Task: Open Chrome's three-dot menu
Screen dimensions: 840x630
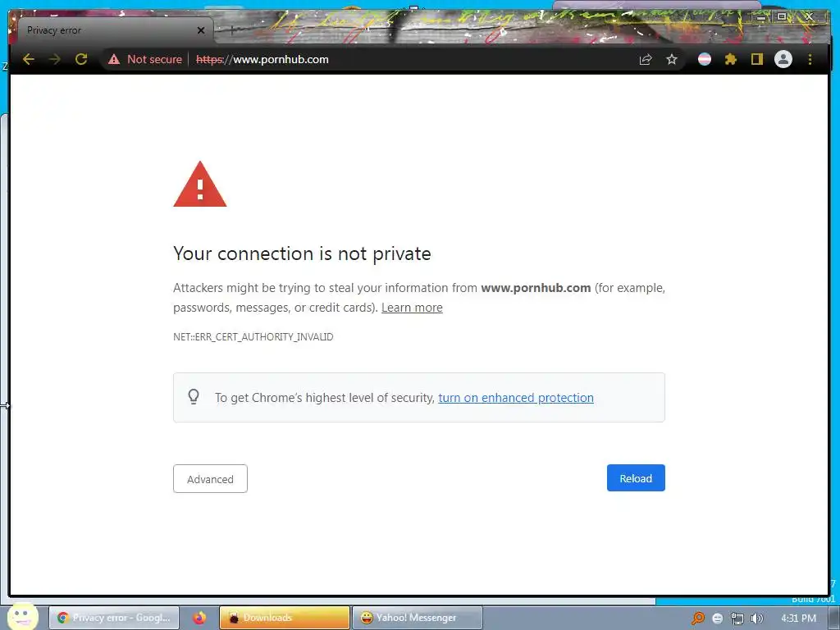Action: coord(810,59)
